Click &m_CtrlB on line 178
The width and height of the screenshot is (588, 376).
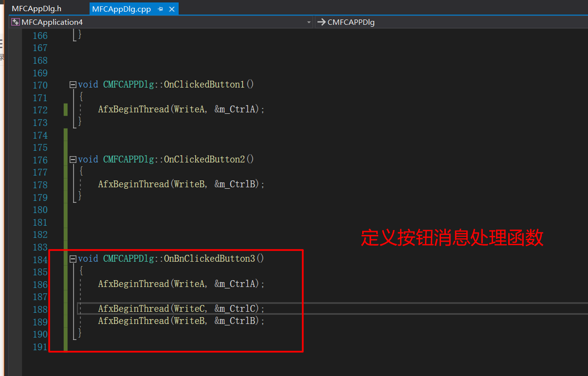(235, 184)
